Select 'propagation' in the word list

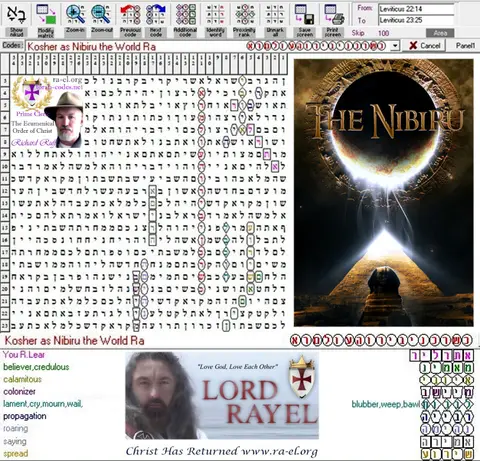[x=25, y=416]
